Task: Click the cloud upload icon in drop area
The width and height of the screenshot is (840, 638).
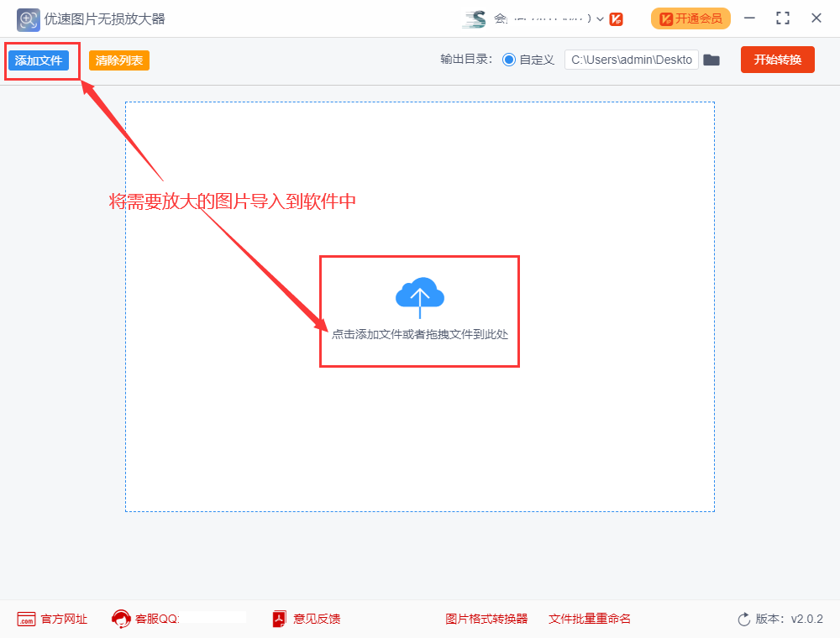Action: coord(419,295)
